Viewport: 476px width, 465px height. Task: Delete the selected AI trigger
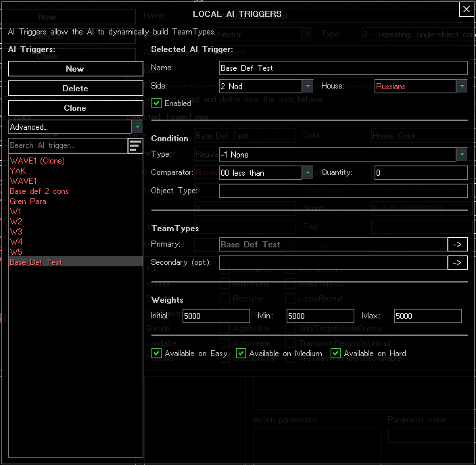point(75,89)
